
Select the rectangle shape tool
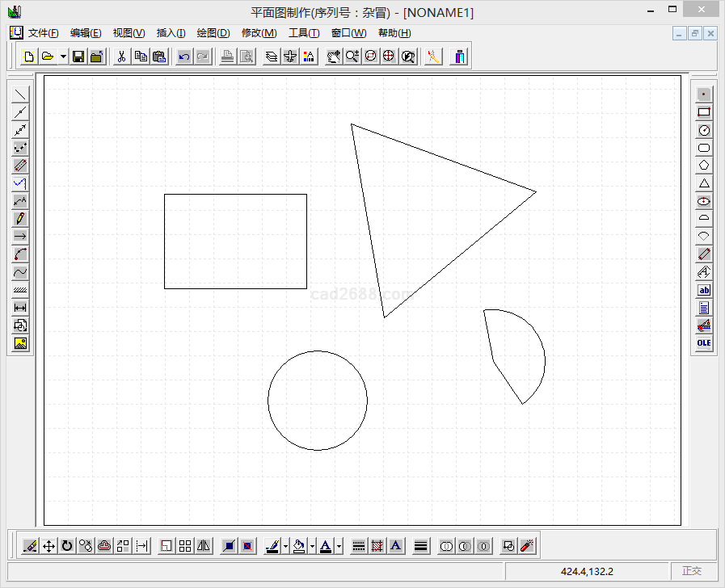(704, 112)
